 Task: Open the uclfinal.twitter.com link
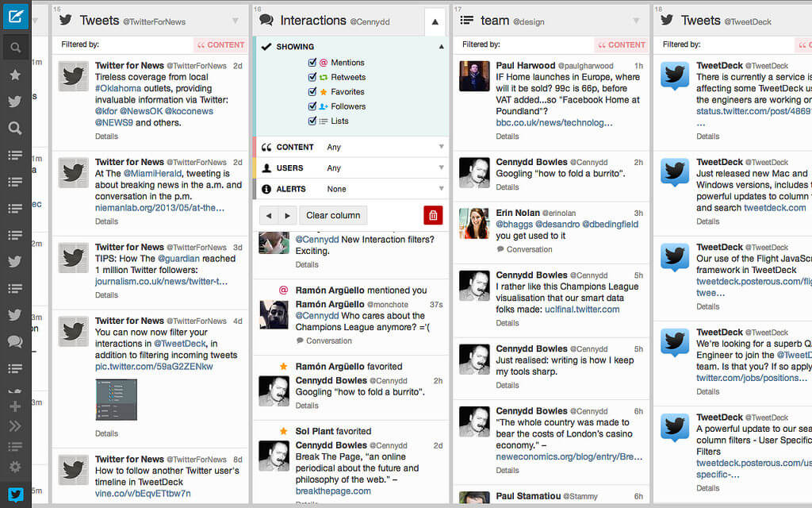(582, 310)
